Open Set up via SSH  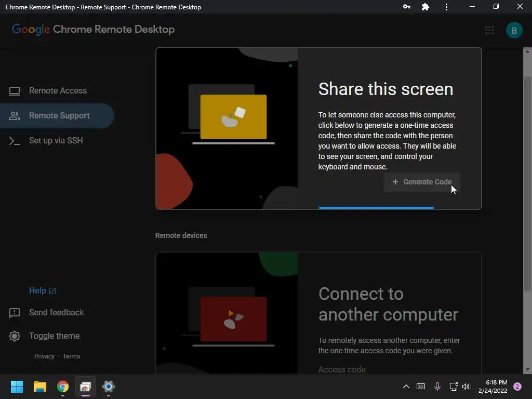pos(57,140)
